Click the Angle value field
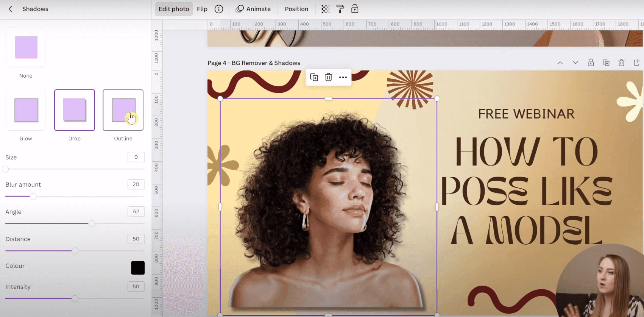Image resolution: width=644 pixels, height=317 pixels. [136, 212]
